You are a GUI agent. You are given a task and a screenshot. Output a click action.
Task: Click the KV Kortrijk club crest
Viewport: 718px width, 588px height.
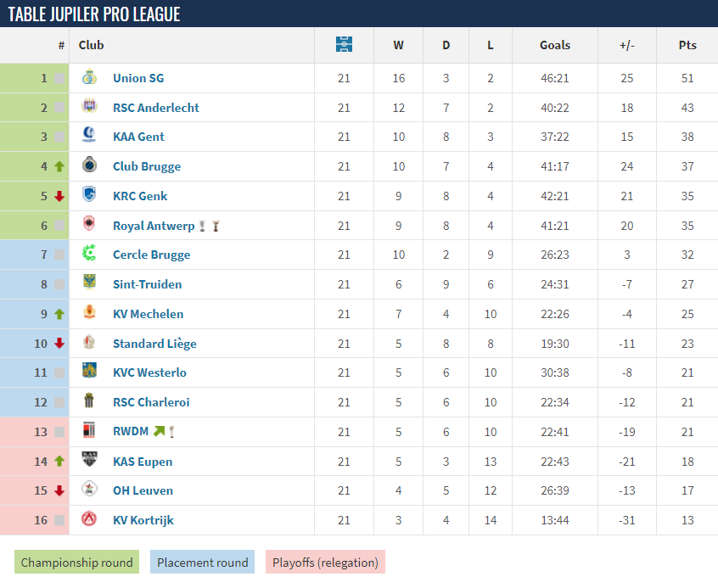click(x=89, y=519)
